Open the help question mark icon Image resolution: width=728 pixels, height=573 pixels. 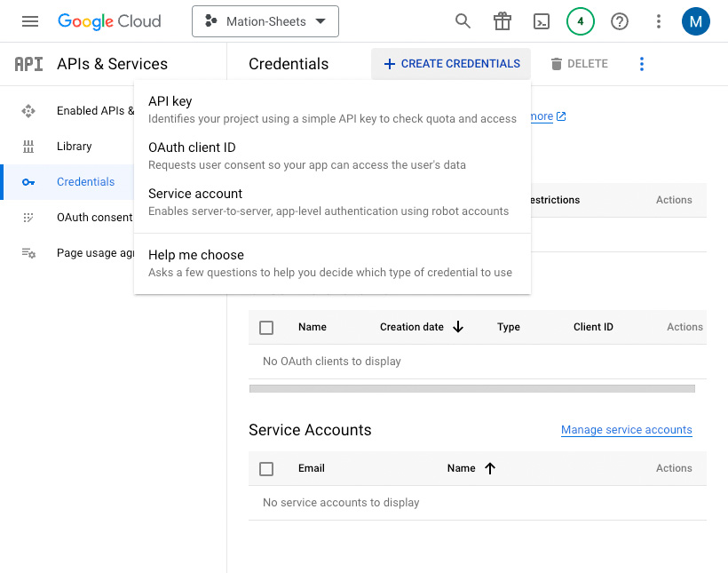pyautogui.click(x=620, y=21)
